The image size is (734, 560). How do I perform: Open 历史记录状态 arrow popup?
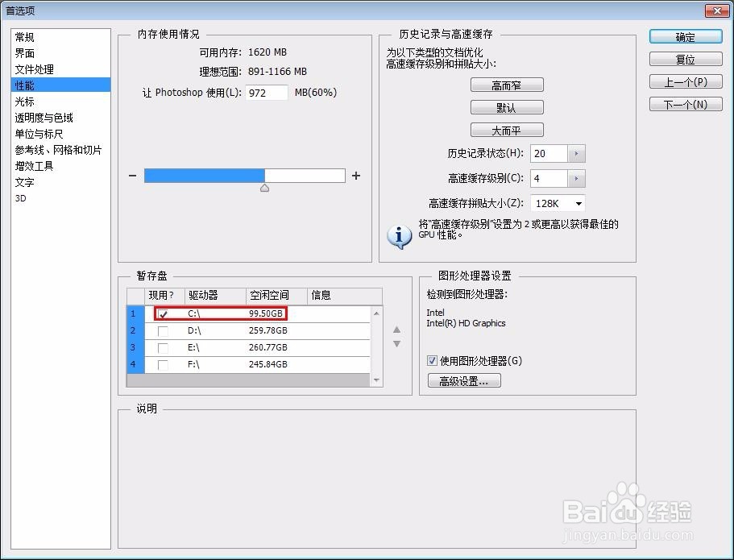pyautogui.click(x=576, y=154)
